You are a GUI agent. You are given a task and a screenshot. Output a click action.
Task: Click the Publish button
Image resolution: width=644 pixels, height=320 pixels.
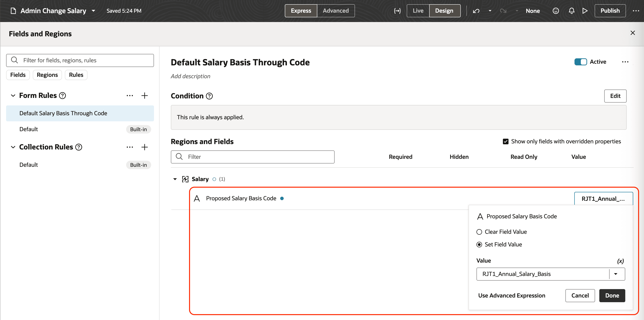tap(610, 11)
